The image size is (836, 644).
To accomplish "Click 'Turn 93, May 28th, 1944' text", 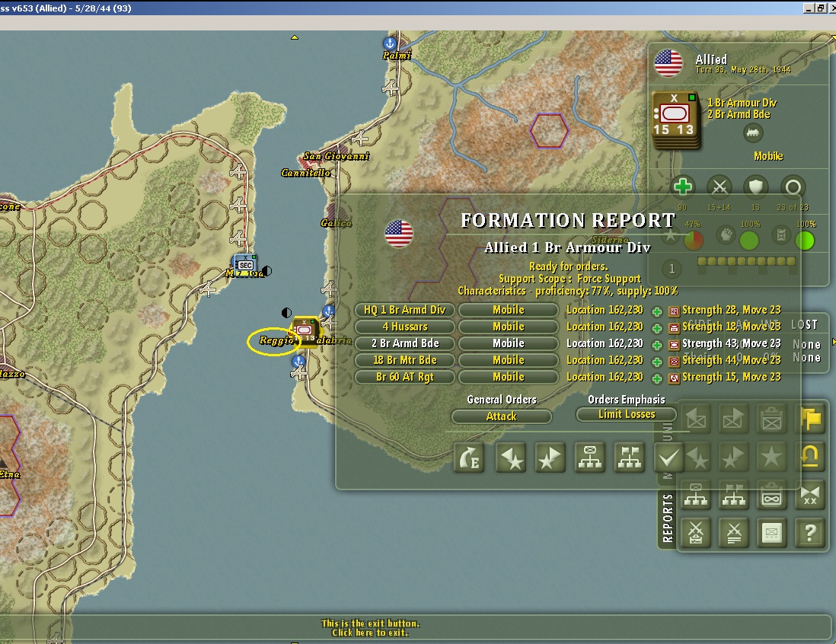I will click(x=743, y=70).
